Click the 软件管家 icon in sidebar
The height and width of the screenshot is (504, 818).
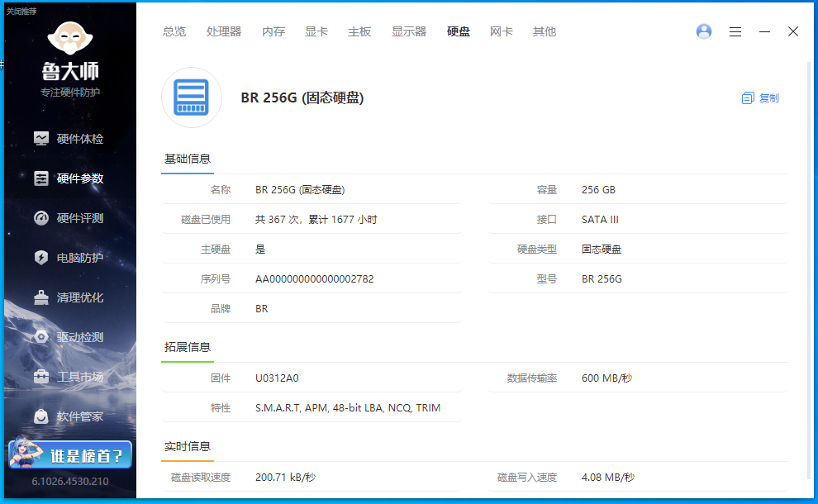[x=41, y=416]
